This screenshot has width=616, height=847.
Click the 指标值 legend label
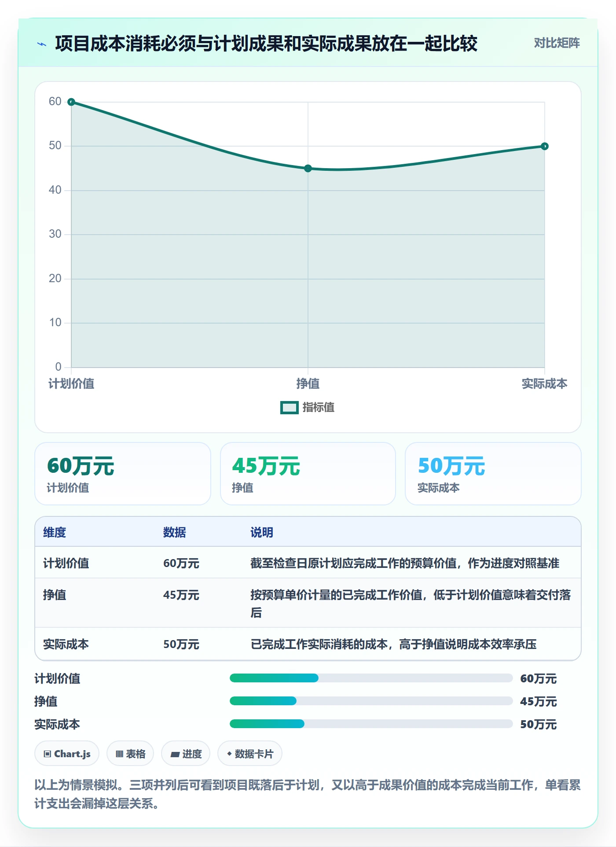pyautogui.click(x=319, y=408)
